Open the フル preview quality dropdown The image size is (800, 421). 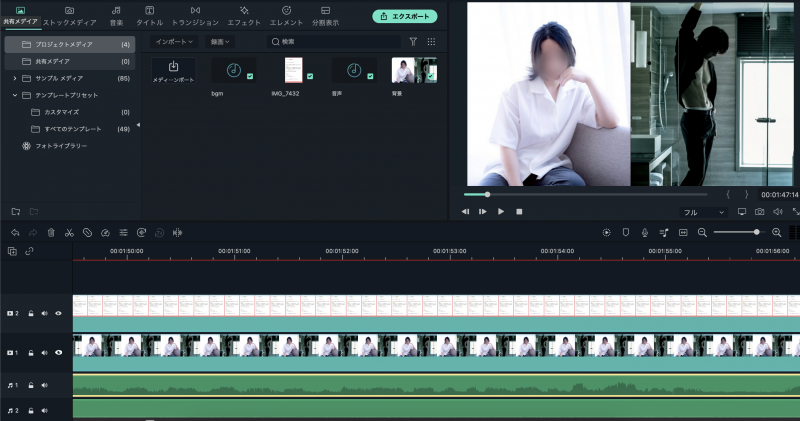[703, 212]
